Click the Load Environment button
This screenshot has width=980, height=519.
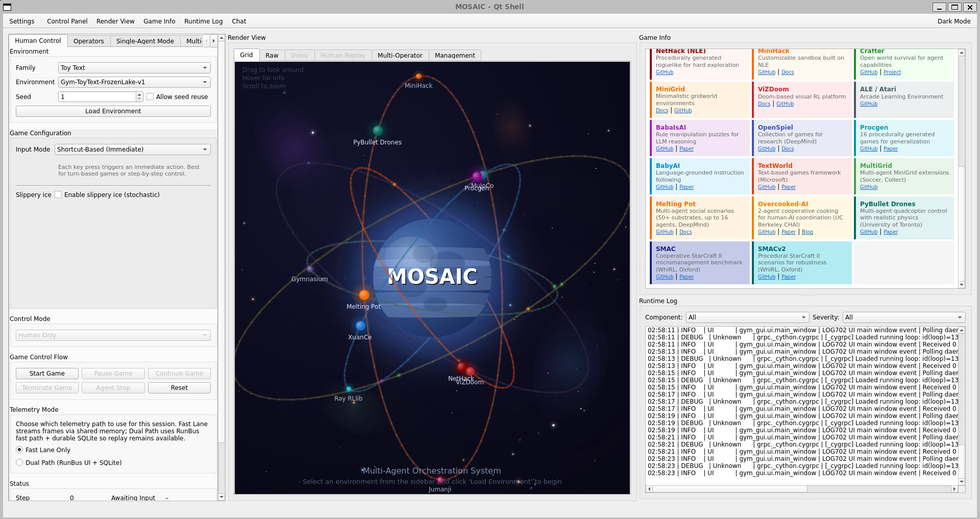click(x=113, y=111)
